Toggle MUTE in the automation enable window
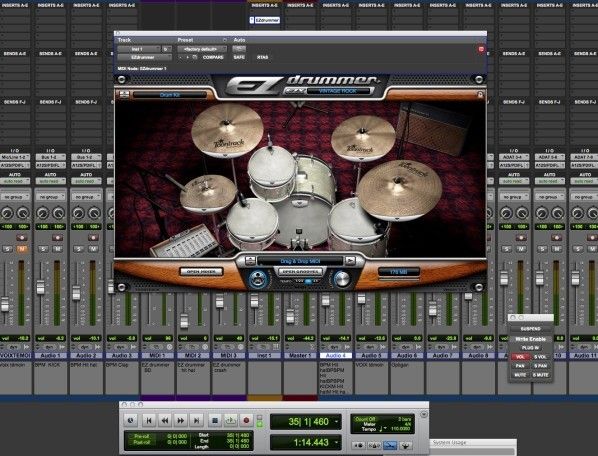Image resolution: width=598 pixels, height=456 pixels. [x=520, y=375]
